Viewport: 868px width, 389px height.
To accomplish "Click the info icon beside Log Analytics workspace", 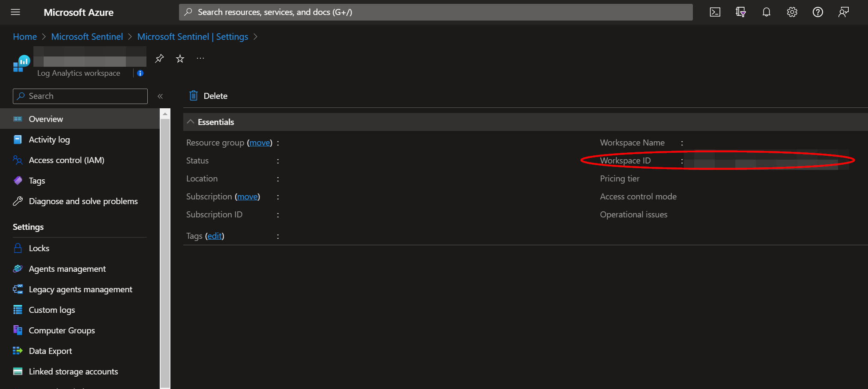I will 140,73.
